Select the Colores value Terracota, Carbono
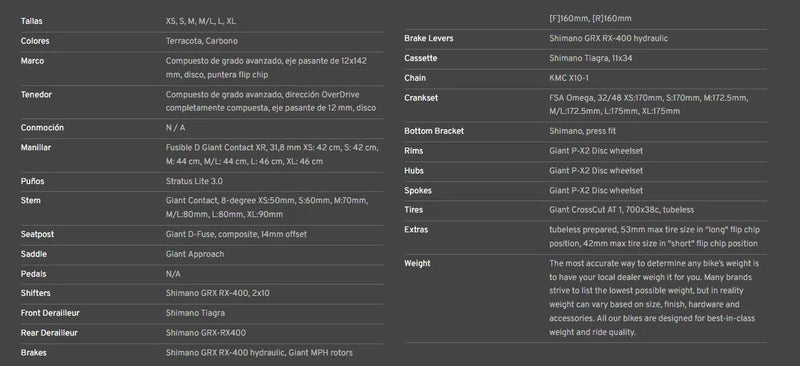 [x=202, y=41]
